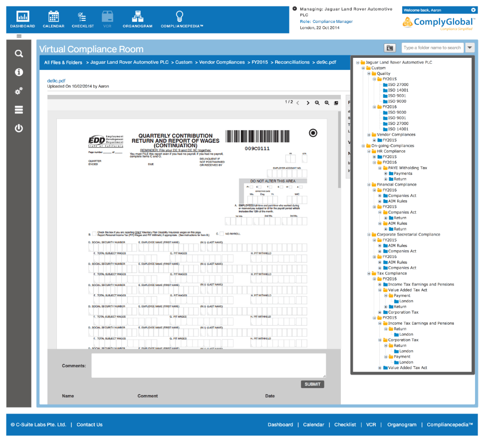Select 'ISO 14001' under Quality FY2016
The height and width of the screenshot is (448, 479).
[x=398, y=129]
